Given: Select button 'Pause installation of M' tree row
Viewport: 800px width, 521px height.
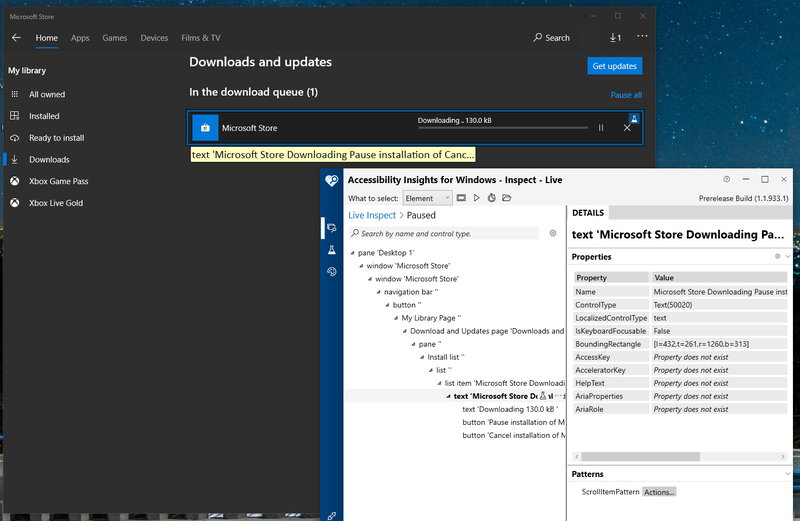Looking at the screenshot, I should click(513, 423).
